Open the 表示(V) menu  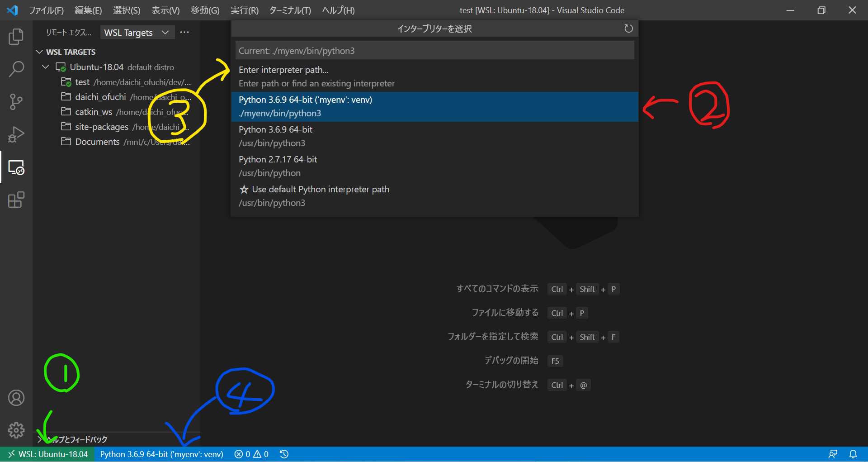(x=165, y=10)
